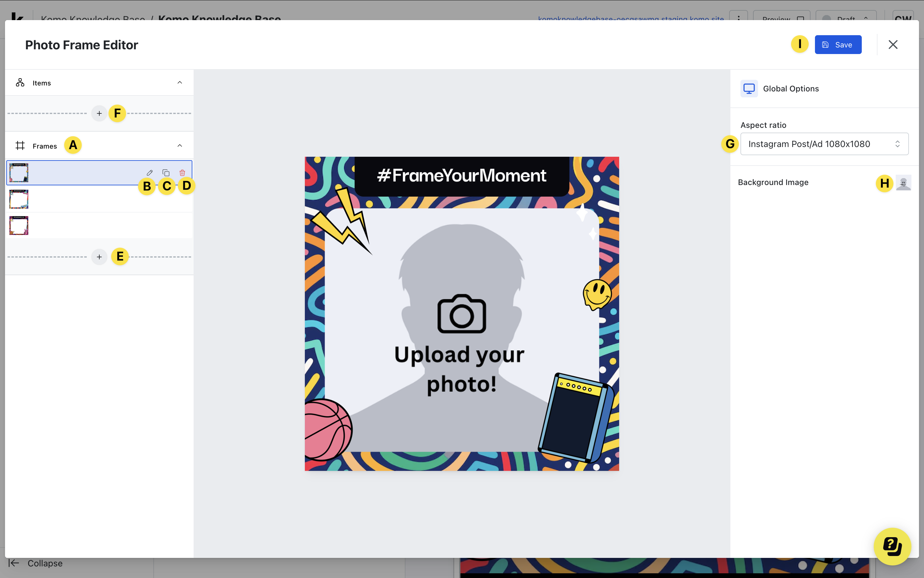Add a new frame with plus button below frames
Screen dimensions: 924x578
[99, 257]
